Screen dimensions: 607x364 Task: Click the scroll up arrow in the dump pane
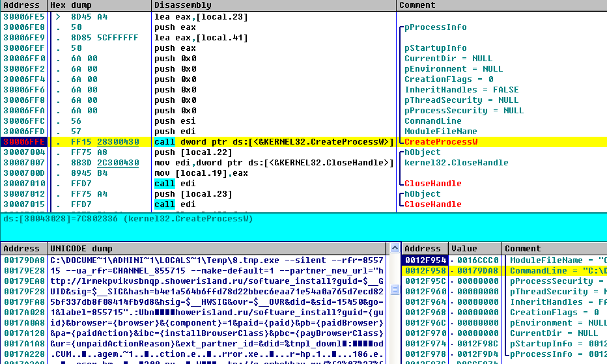393,249
